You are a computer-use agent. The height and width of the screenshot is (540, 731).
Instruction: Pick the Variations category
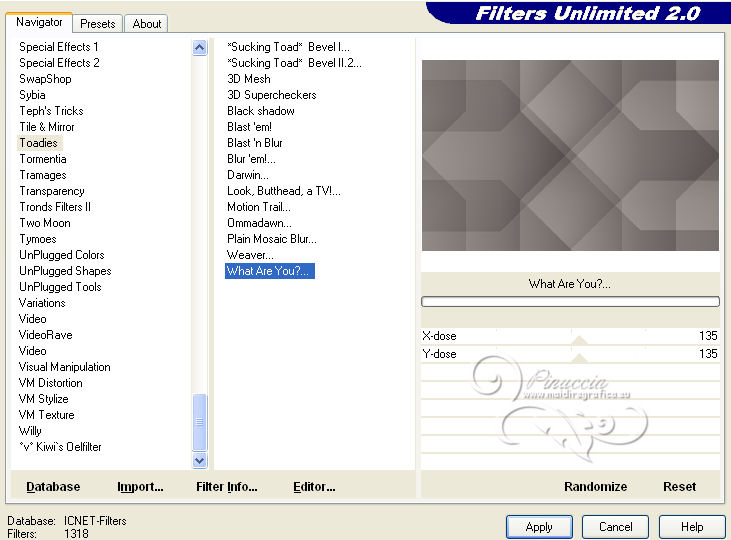tap(42, 303)
